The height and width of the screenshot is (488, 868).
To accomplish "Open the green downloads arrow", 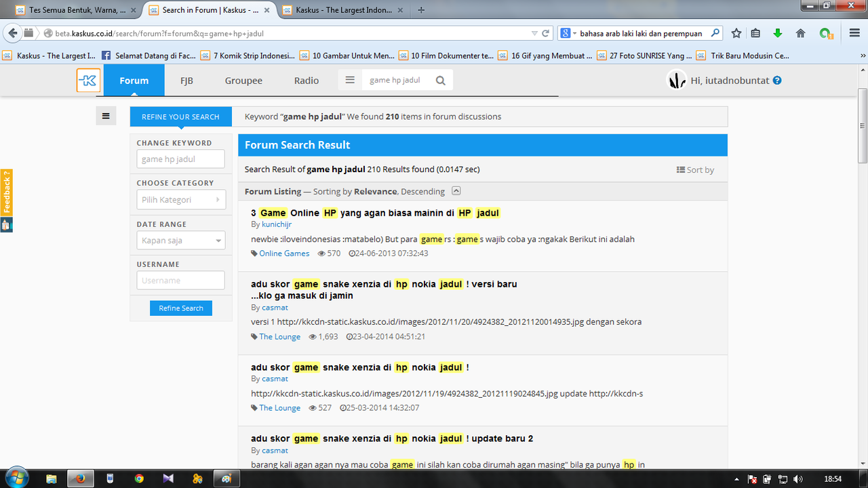I will pyautogui.click(x=778, y=33).
